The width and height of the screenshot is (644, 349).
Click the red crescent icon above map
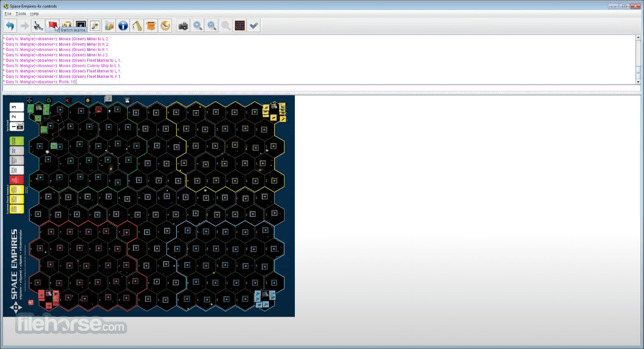tap(68, 100)
